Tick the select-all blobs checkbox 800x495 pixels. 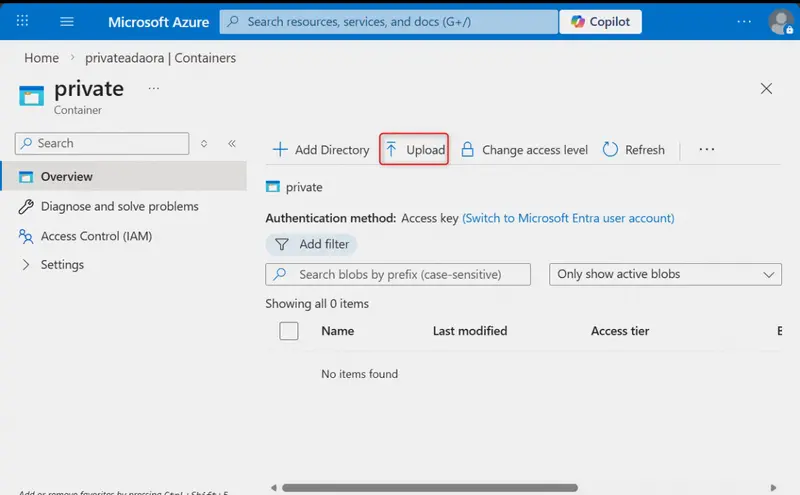point(289,331)
